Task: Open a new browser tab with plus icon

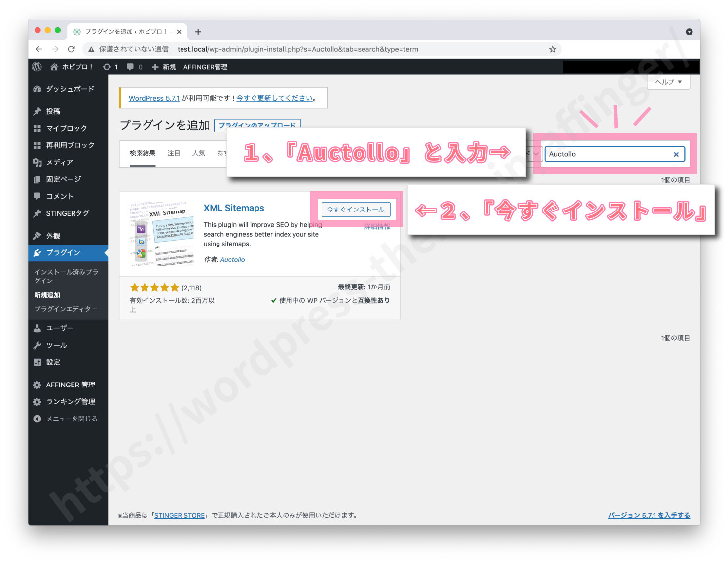Action: [x=198, y=32]
